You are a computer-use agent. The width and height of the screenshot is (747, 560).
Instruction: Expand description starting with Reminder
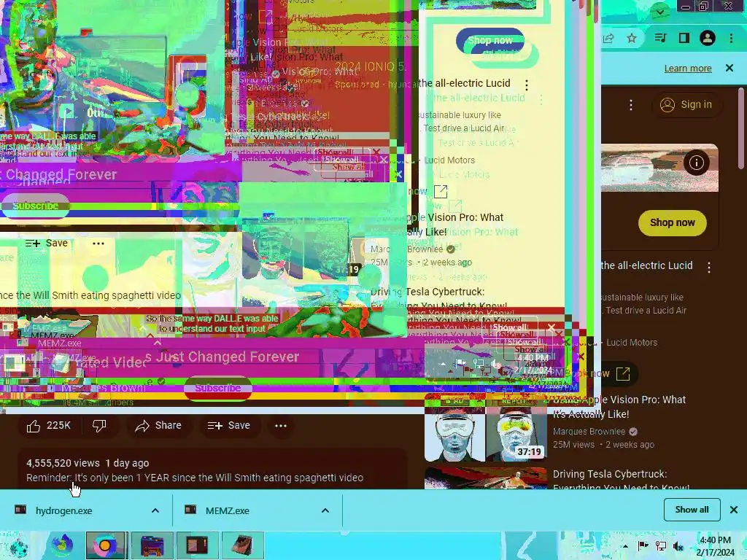[194, 478]
